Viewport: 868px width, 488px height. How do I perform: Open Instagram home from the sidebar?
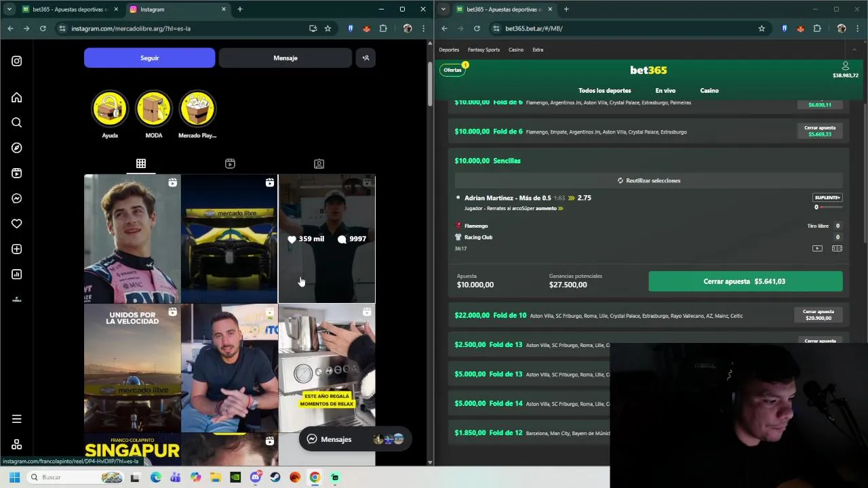coord(16,98)
